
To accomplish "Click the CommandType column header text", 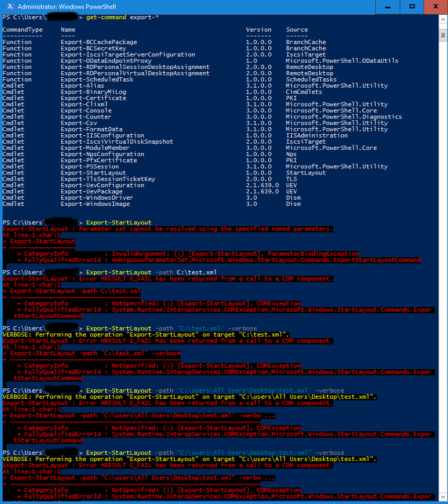I will 22,30.
